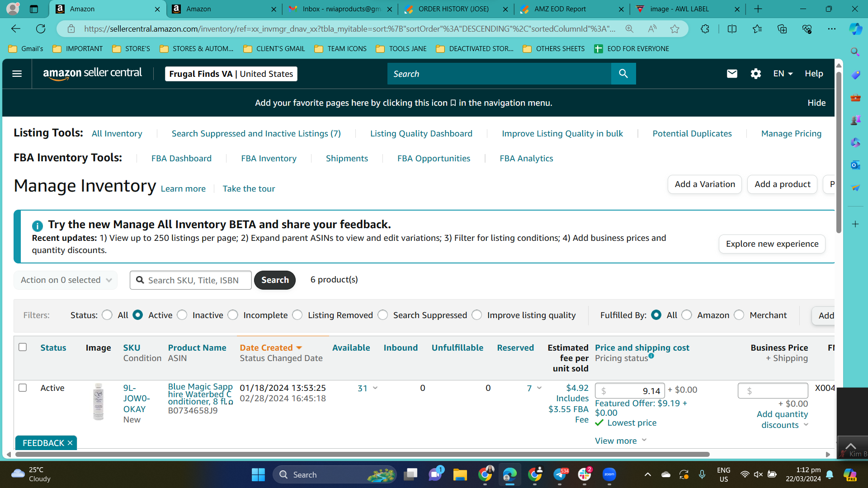The height and width of the screenshot is (488, 868).
Task: Click the Read aloud icon in address bar
Action: (652, 29)
